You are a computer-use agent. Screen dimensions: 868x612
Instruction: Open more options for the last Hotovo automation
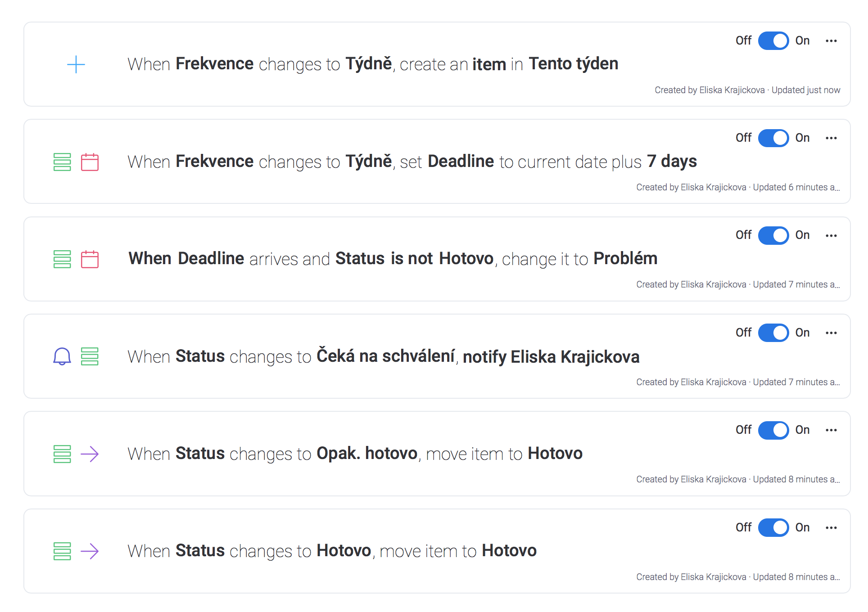pyautogui.click(x=831, y=527)
